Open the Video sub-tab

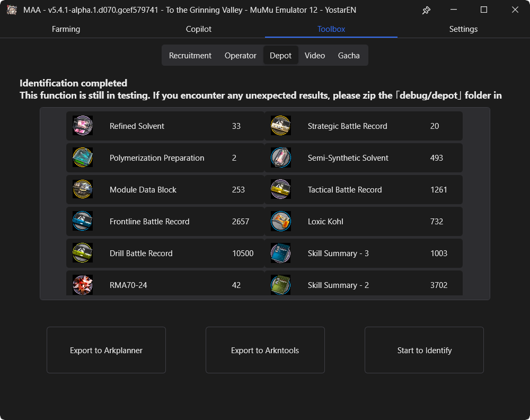(x=315, y=56)
